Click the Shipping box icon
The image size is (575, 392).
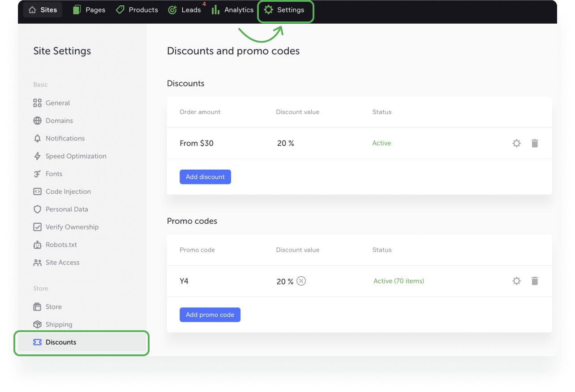(37, 324)
